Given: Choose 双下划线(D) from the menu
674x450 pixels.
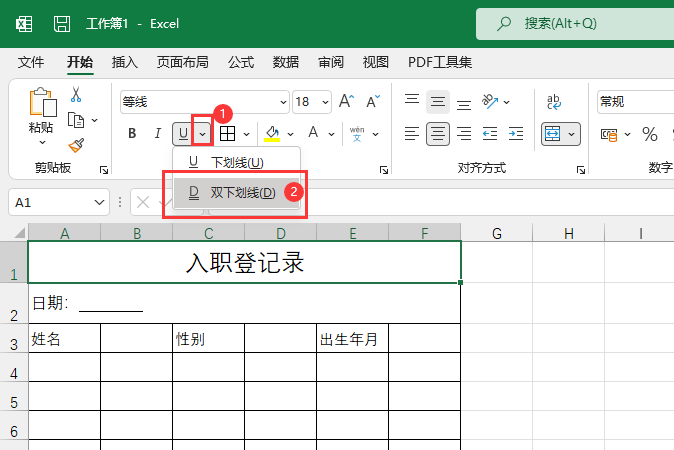Looking at the screenshot, I should tap(236, 193).
